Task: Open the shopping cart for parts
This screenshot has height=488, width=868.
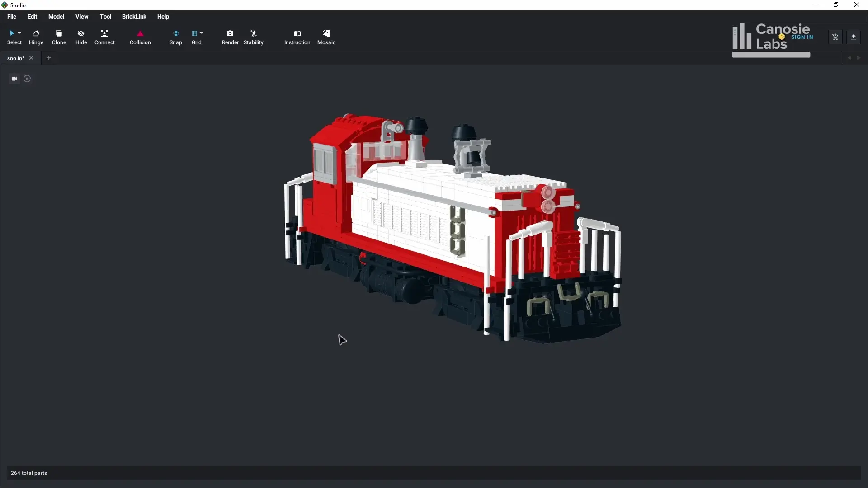Action: click(835, 37)
